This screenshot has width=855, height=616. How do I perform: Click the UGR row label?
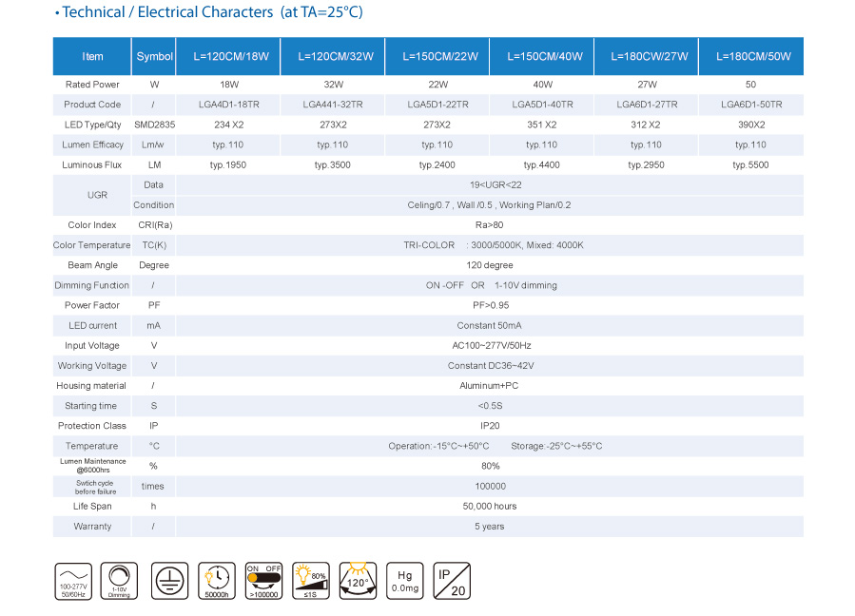92,195
